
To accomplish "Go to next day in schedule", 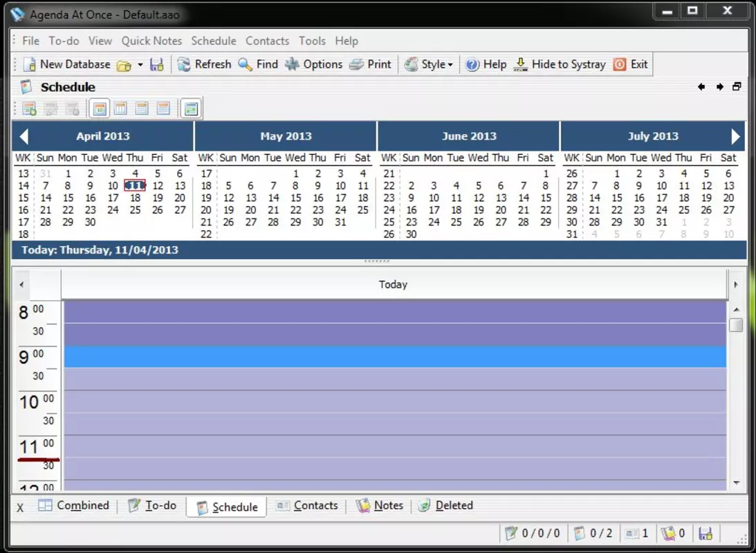I will tap(736, 285).
